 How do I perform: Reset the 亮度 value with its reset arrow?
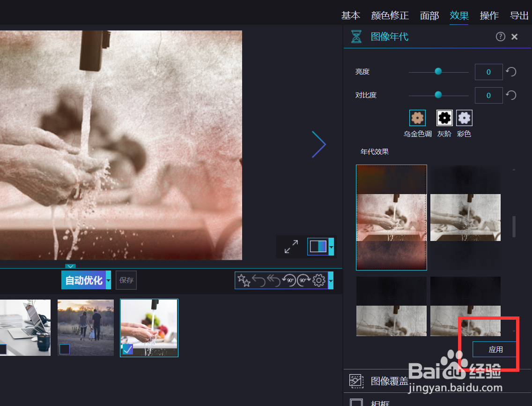click(x=510, y=71)
